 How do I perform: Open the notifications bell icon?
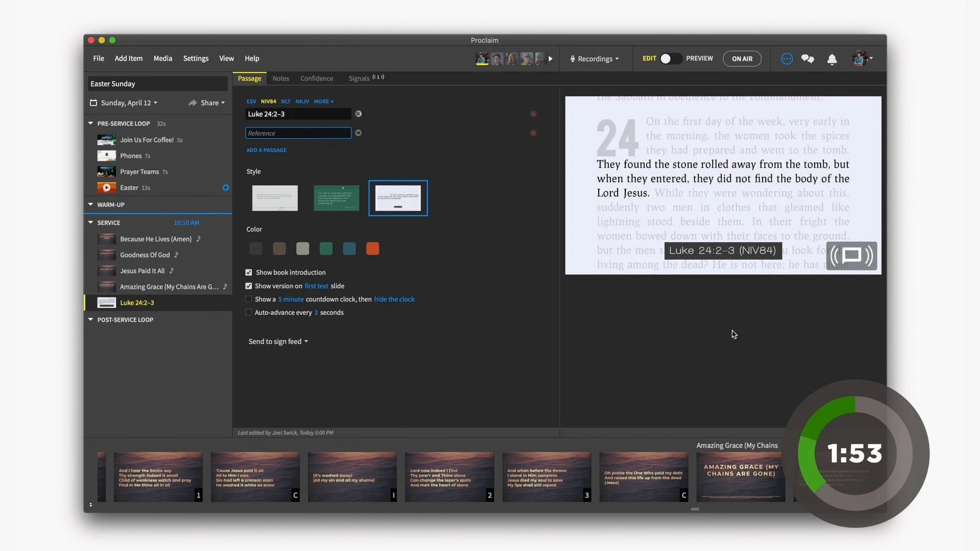pos(832,59)
